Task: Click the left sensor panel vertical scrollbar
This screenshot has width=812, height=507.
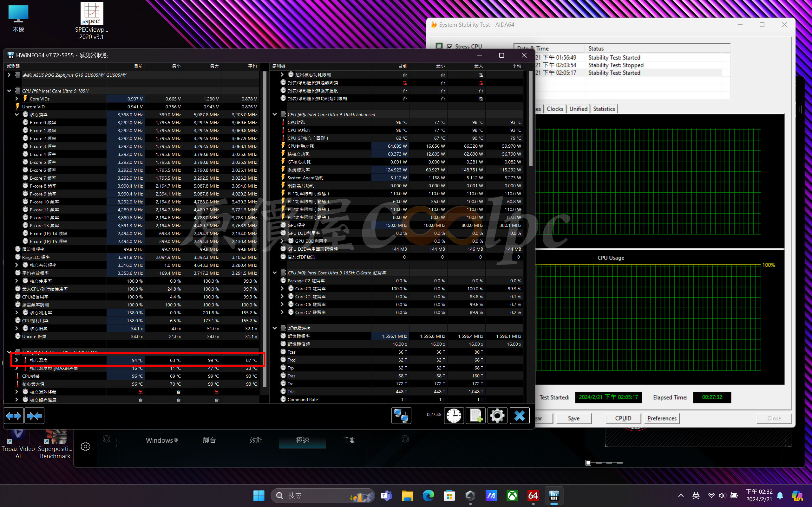Action: pyautogui.click(x=265, y=228)
